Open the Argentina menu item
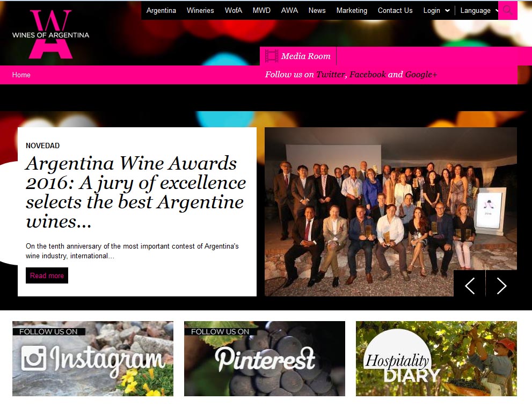The height and width of the screenshot is (407, 532). click(161, 11)
